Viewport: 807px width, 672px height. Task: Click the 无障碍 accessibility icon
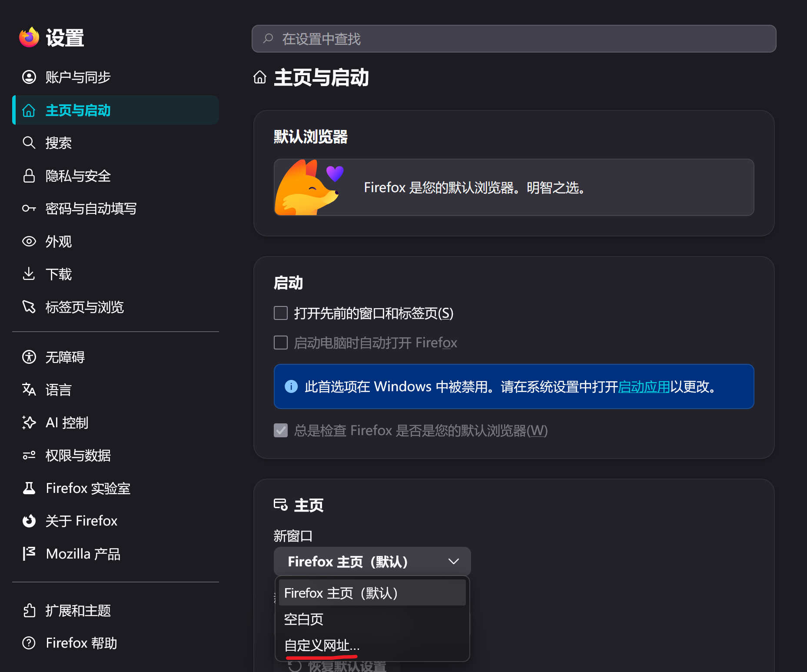29,357
